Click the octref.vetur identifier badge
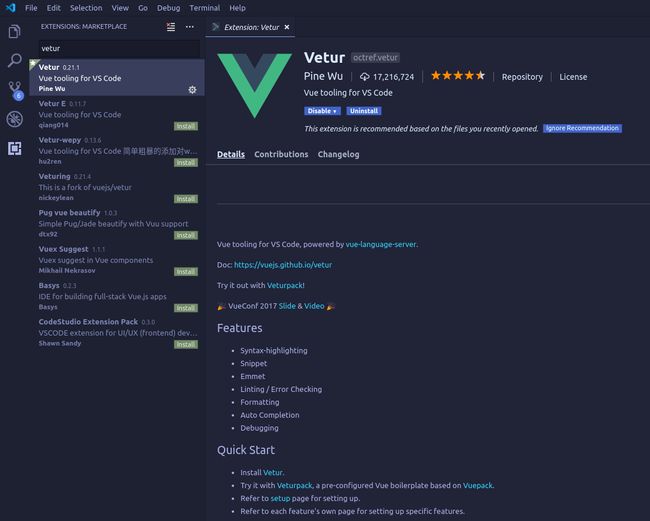This screenshot has width=650, height=521. [375, 58]
